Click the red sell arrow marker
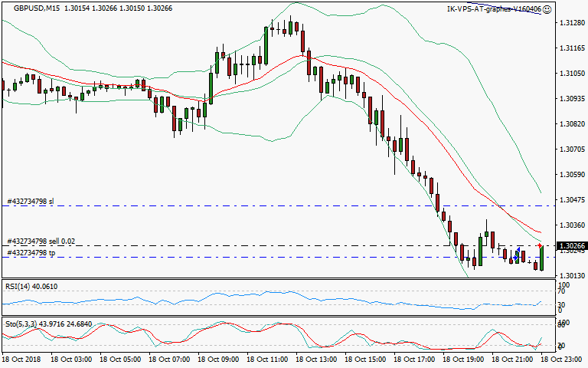This screenshot has width=588, height=368. (541, 245)
